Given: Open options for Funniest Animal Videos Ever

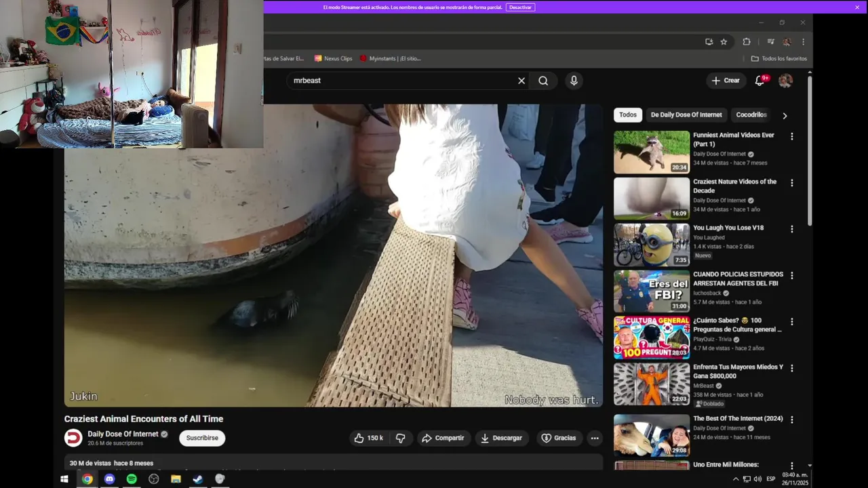Looking at the screenshot, I should point(791,136).
